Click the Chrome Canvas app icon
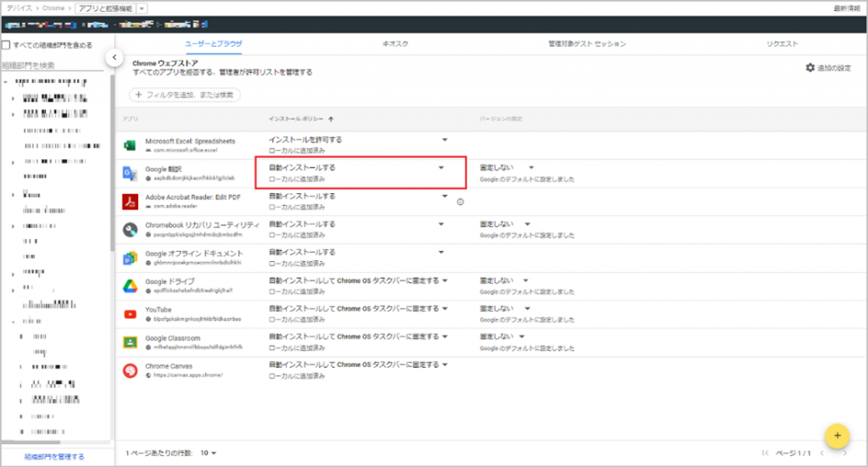 click(130, 370)
